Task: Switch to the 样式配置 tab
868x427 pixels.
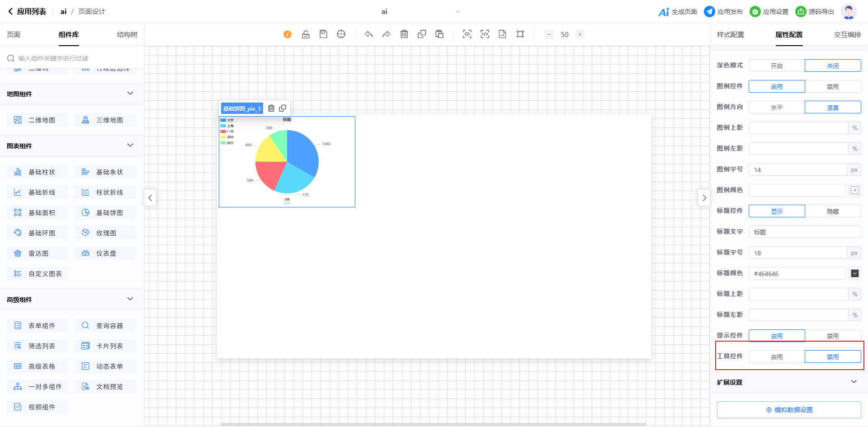Action: (730, 35)
